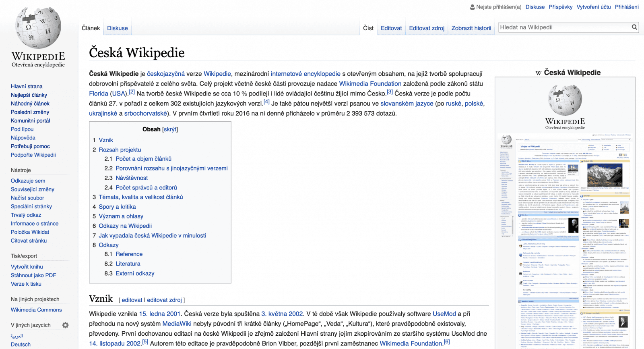Hide the Obsah contents box via skrýt
Screen dimensions: 644x349
pyautogui.click(x=170, y=129)
